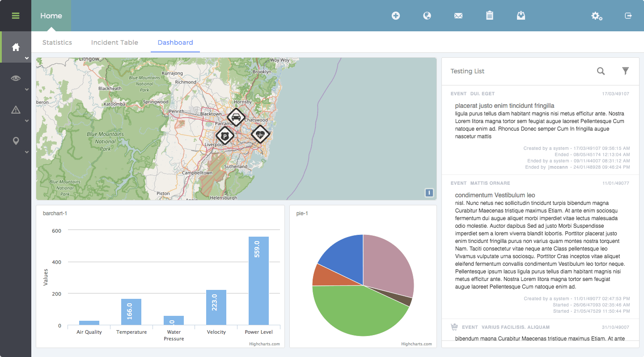
Task: Switch to the Incident Table tab
Action: 114,42
